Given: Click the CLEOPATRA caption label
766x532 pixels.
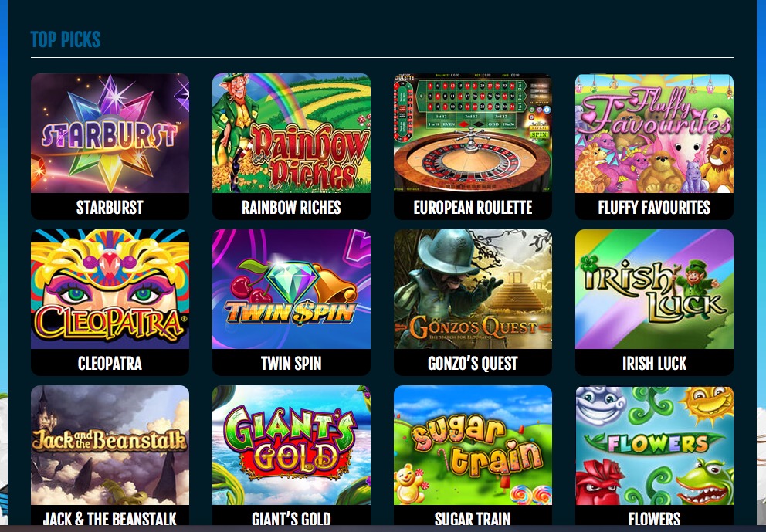Looking at the screenshot, I should (x=110, y=364).
